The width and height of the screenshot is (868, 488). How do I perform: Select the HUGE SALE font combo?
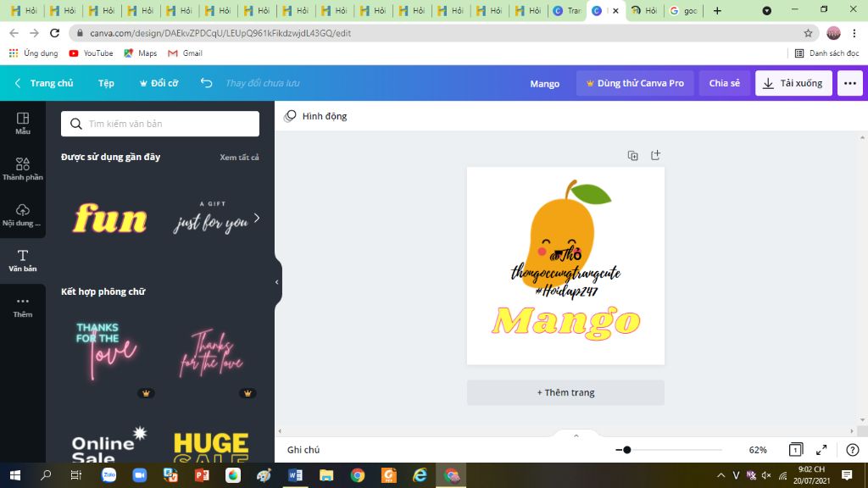tap(211, 447)
